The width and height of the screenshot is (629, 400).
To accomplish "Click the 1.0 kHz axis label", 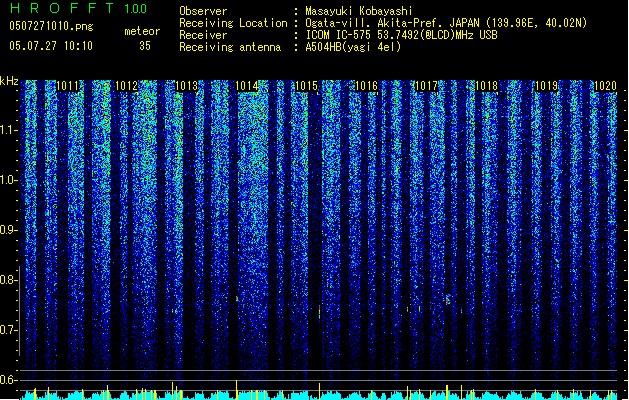I will point(9,180).
